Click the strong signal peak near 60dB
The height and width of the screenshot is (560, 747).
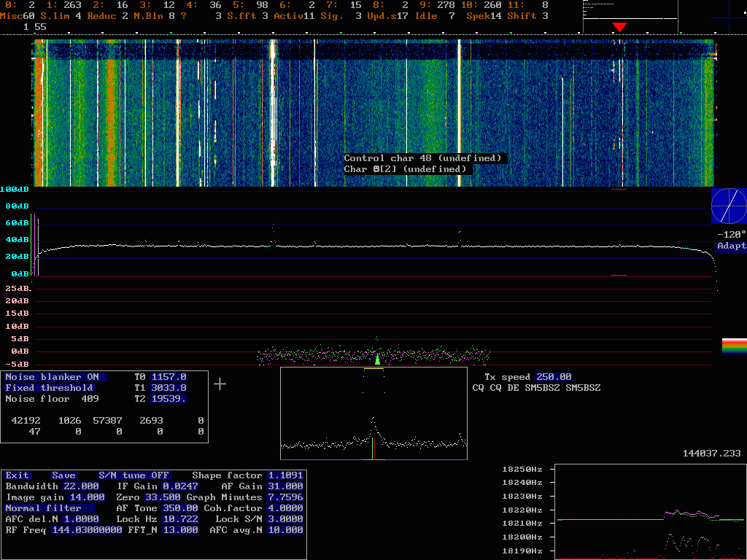[273, 234]
